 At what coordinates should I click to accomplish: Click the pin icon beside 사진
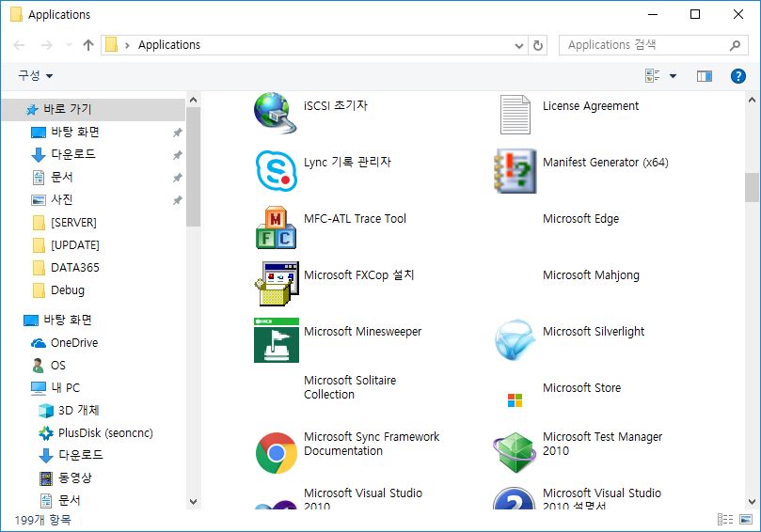(x=177, y=200)
